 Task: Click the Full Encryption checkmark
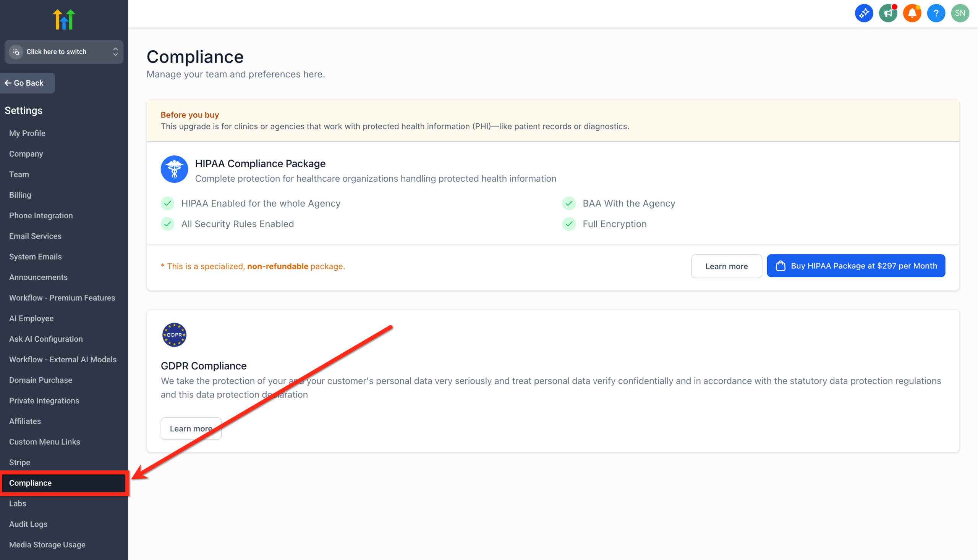(x=569, y=224)
